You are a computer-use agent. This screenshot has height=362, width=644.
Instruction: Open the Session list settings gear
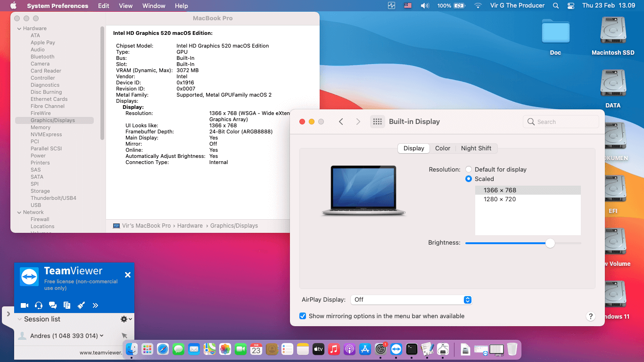coord(124,319)
